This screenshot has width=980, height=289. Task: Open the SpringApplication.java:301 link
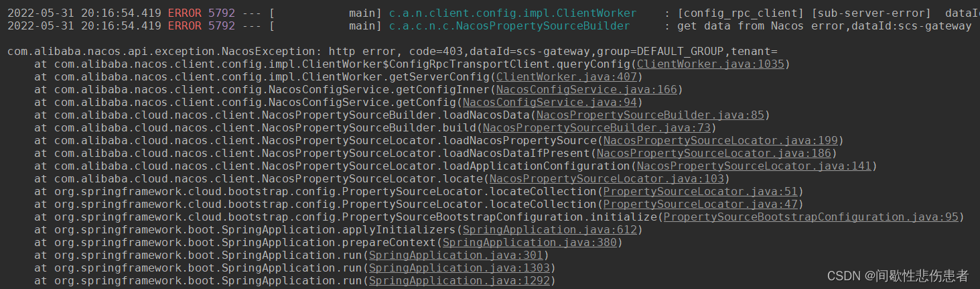click(x=456, y=255)
